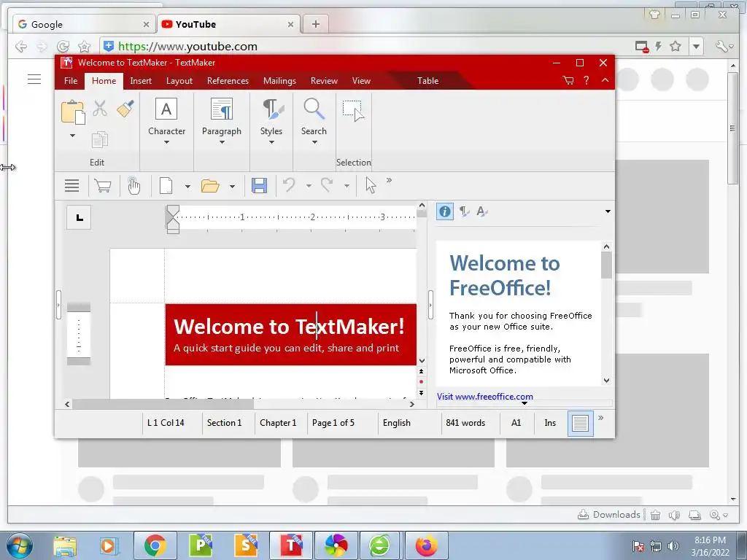
Task: Click the tab stop type selector box
Action: (79, 217)
